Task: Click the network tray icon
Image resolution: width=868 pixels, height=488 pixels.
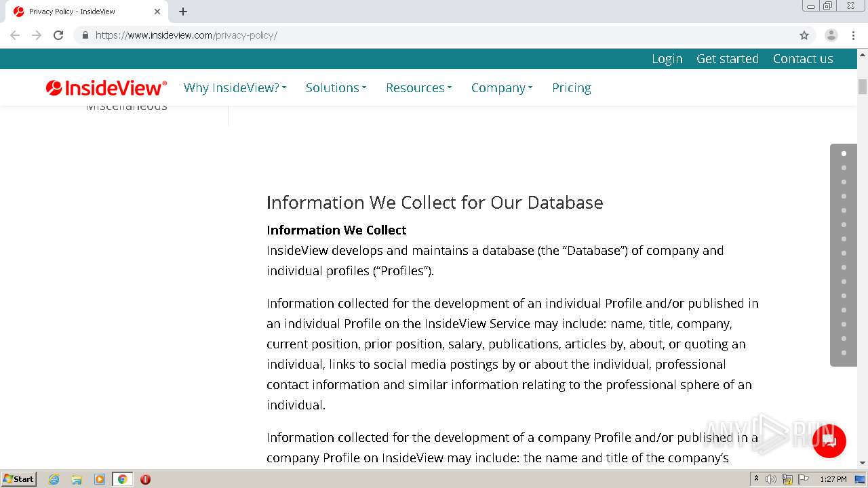Action: click(x=787, y=479)
